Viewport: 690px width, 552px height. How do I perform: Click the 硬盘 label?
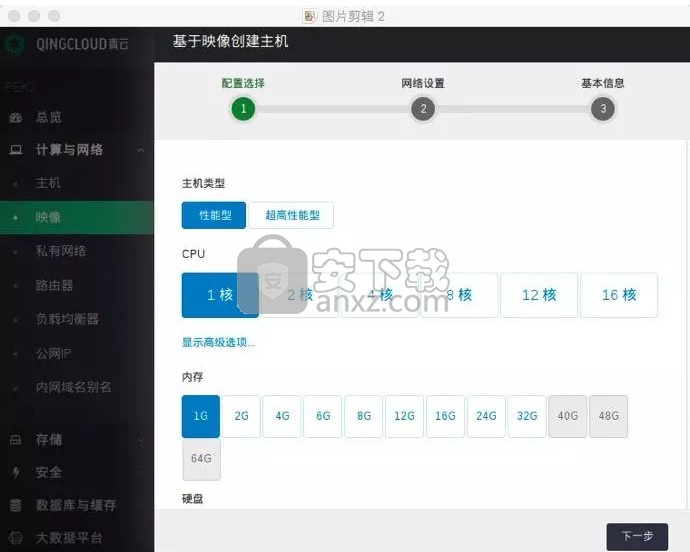pyautogui.click(x=192, y=499)
